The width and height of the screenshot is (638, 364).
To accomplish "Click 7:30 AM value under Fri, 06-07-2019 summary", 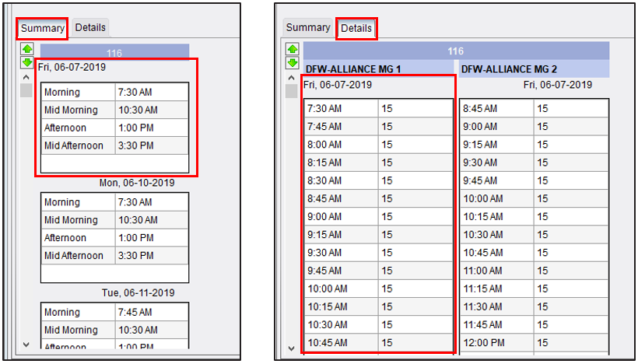I will point(135,93).
